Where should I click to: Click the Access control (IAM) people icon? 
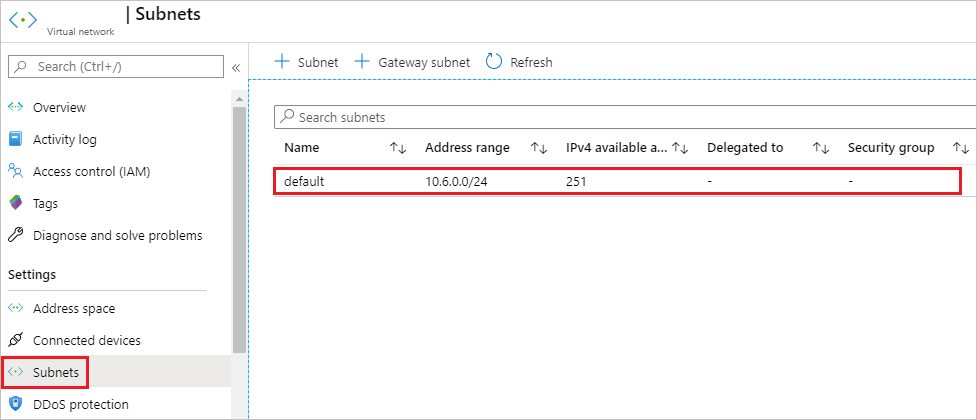pyautogui.click(x=16, y=171)
